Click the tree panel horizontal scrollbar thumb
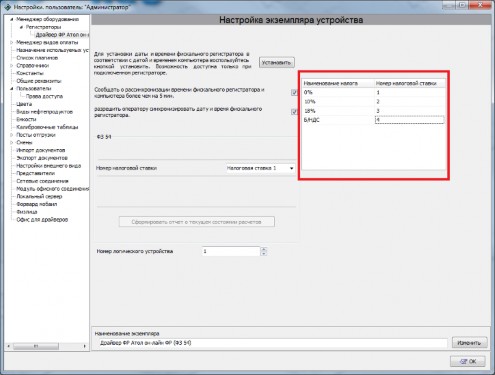495x375 pixels. click(x=36, y=346)
